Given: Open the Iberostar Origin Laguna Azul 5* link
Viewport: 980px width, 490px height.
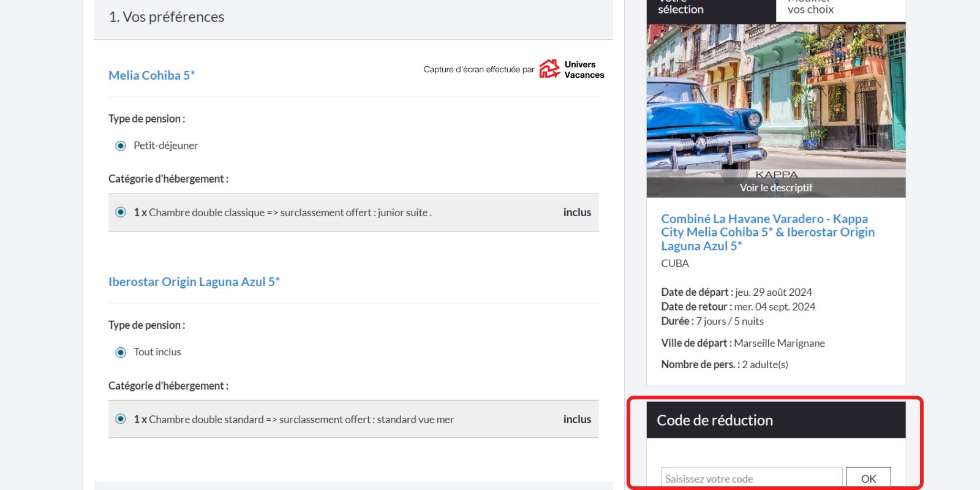Looking at the screenshot, I should coord(194,282).
